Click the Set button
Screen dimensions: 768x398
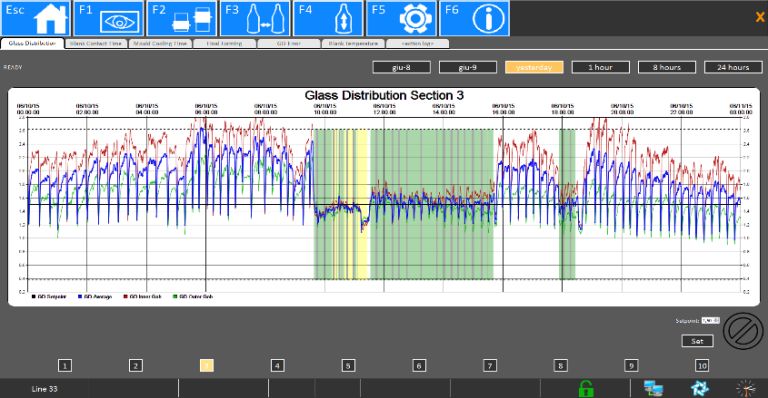point(697,341)
